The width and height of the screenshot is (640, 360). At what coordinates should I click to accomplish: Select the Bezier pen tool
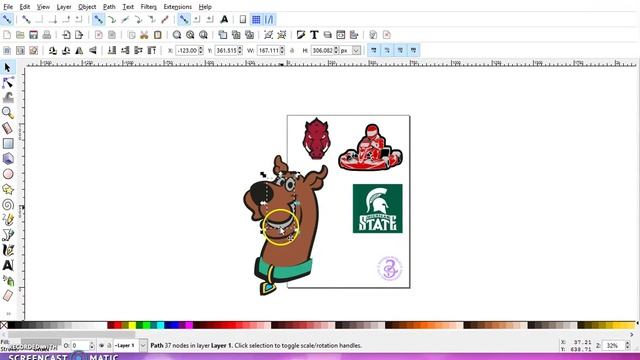[8, 235]
